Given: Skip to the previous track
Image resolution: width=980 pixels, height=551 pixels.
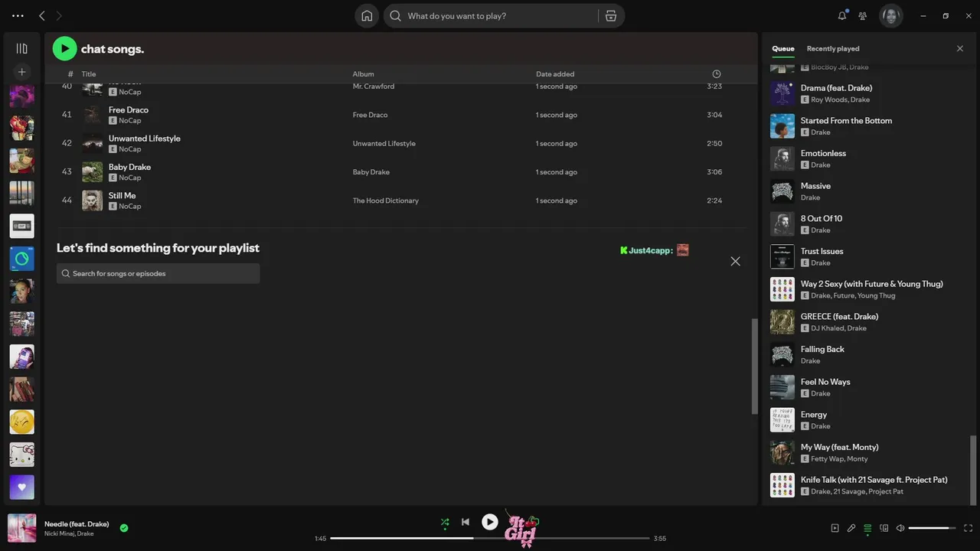Looking at the screenshot, I should [x=465, y=522].
